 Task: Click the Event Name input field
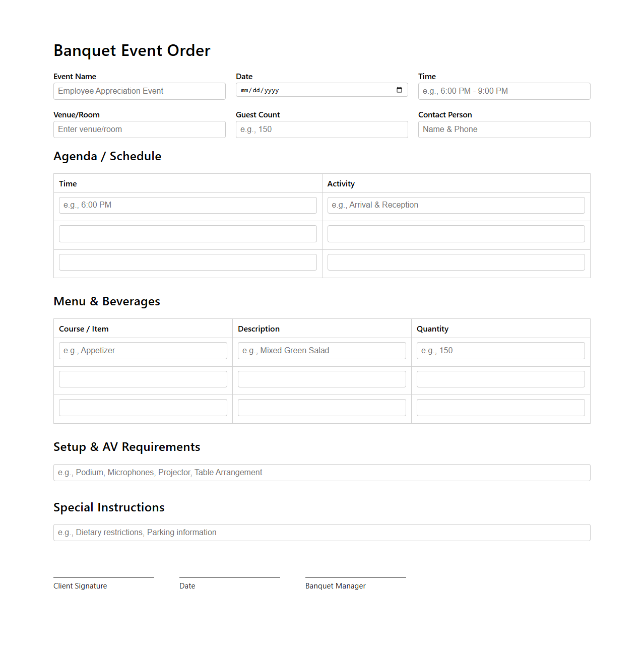[x=139, y=91]
